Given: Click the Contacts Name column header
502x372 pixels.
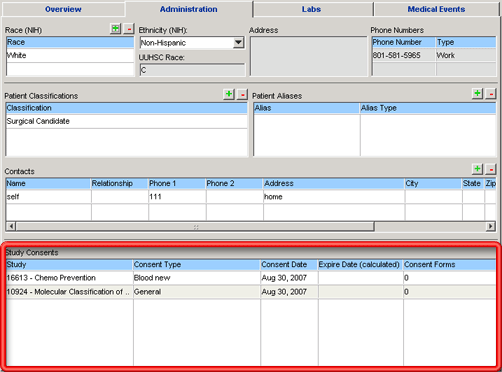Looking at the screenshot, I should (x=48, y=184).
